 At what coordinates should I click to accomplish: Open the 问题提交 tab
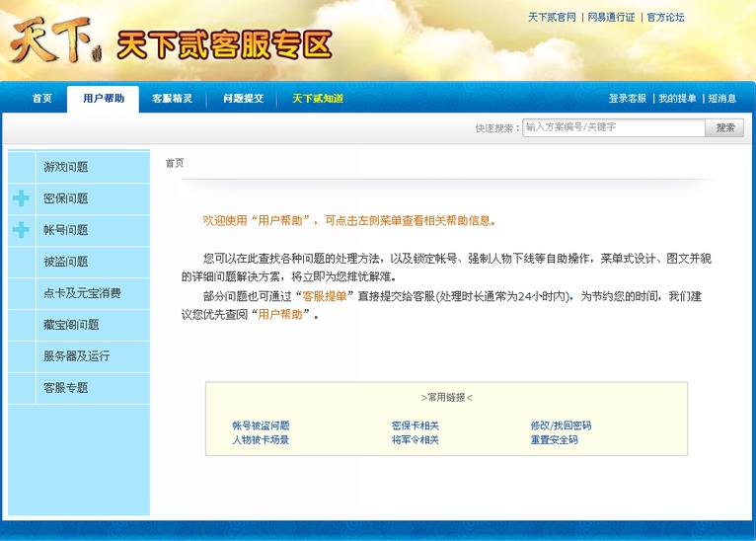pos(243,99)
